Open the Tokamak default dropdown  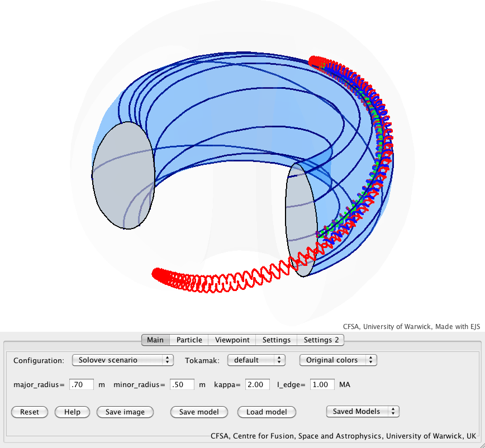[256, 360]
